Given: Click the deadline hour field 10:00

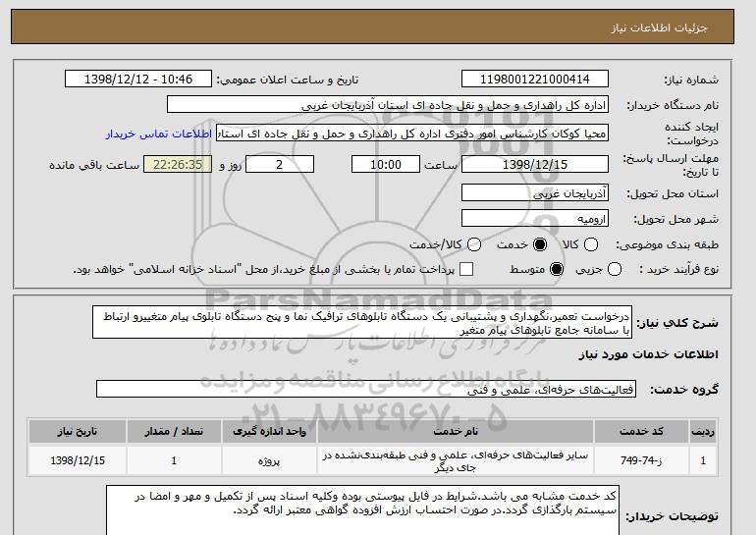Looking at the screenshot, I should pos(386,164).
